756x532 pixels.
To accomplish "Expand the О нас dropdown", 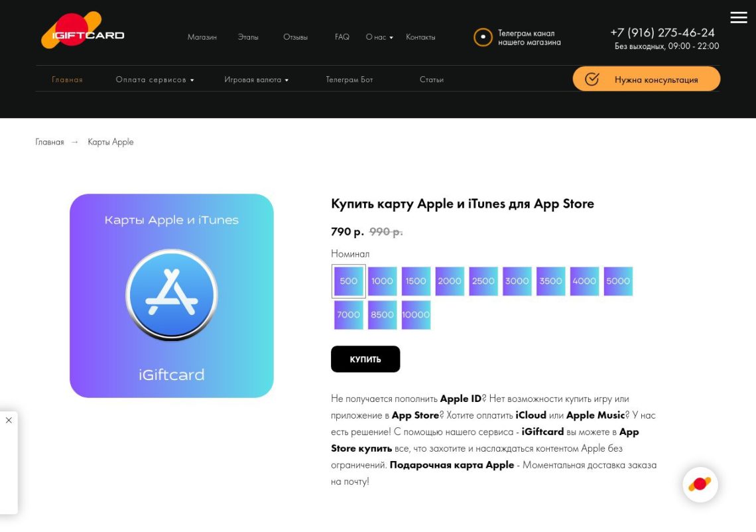I will point(379,37).
